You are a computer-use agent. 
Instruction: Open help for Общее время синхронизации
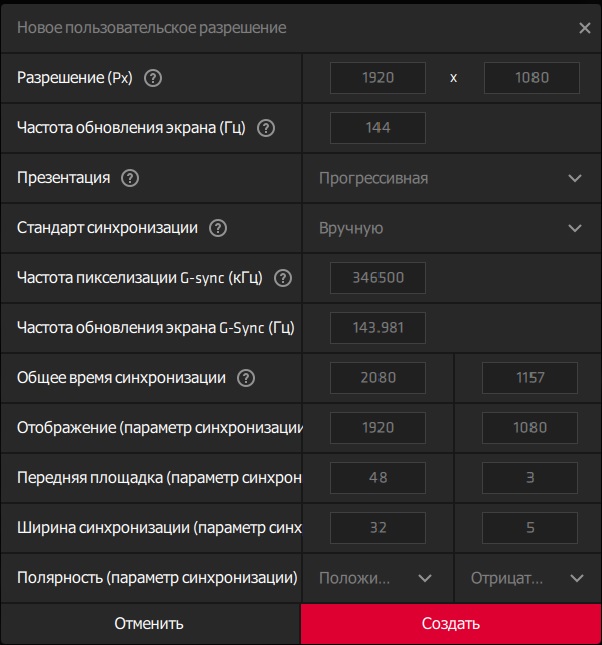point(246,378)
